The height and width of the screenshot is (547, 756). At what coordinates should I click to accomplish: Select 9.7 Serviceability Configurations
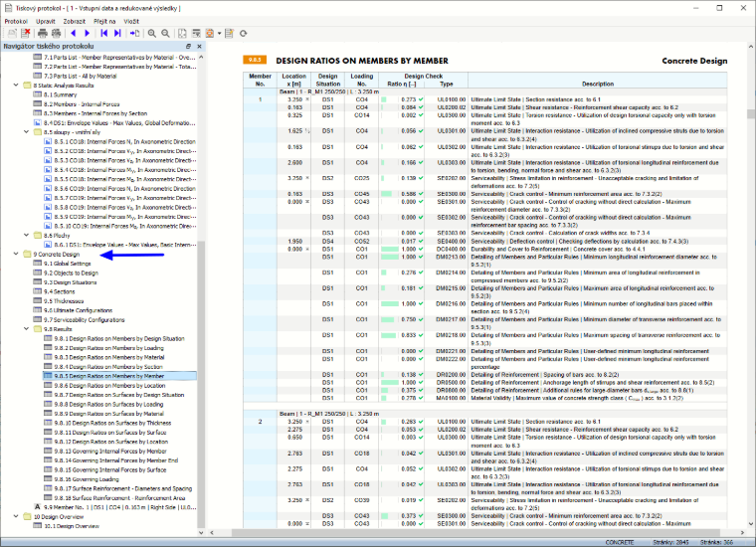click(84, 320)
